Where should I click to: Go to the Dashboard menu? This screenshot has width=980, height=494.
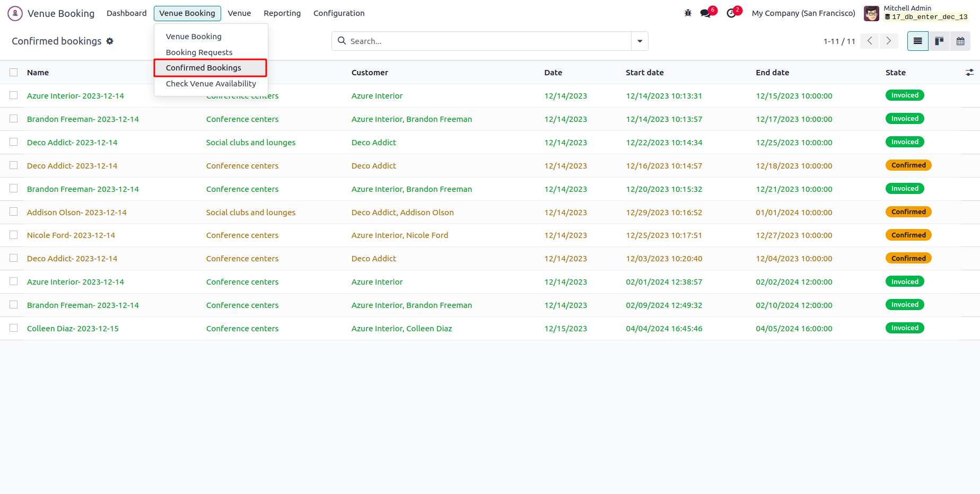(x=126, y=13)
